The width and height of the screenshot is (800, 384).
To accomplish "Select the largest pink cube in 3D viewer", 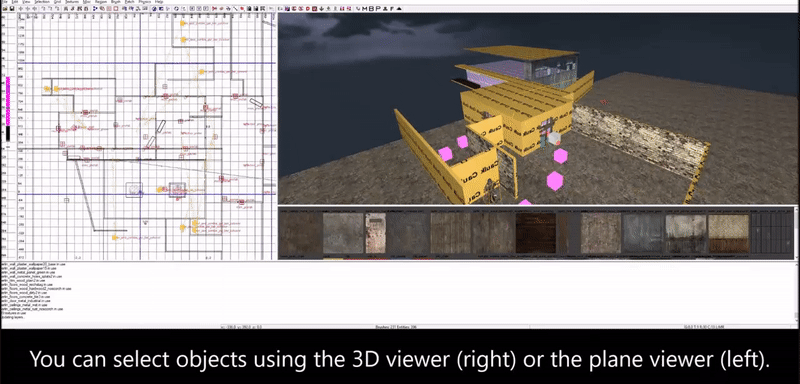I will 555,181.
